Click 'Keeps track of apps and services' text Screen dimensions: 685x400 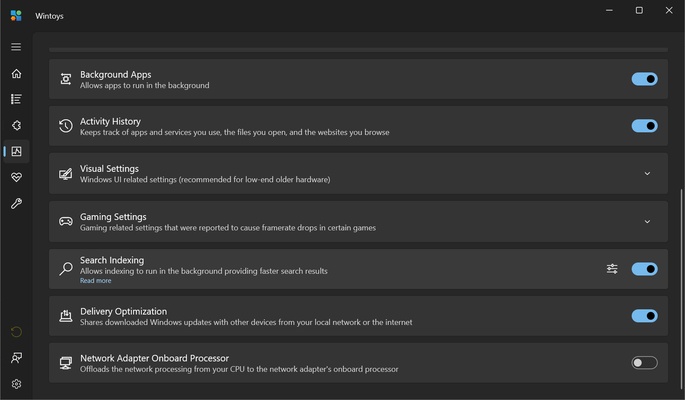(x=234, y=132)
